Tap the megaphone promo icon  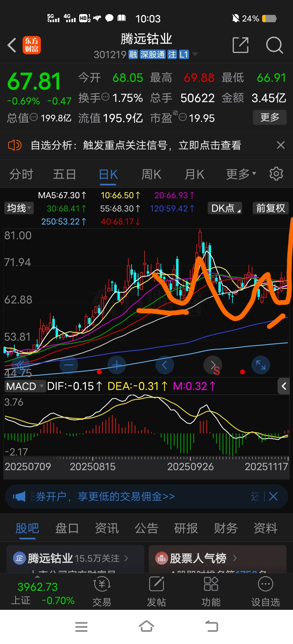click(x=19, y=497)
